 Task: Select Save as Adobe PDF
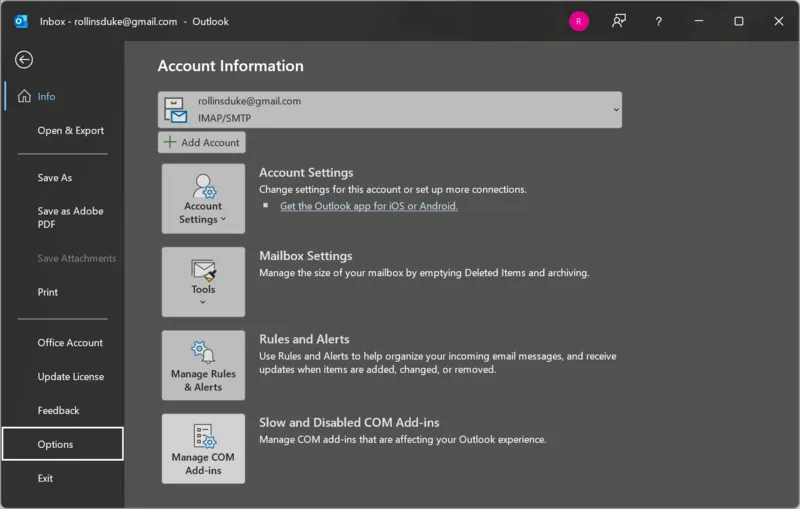(70, 218)
